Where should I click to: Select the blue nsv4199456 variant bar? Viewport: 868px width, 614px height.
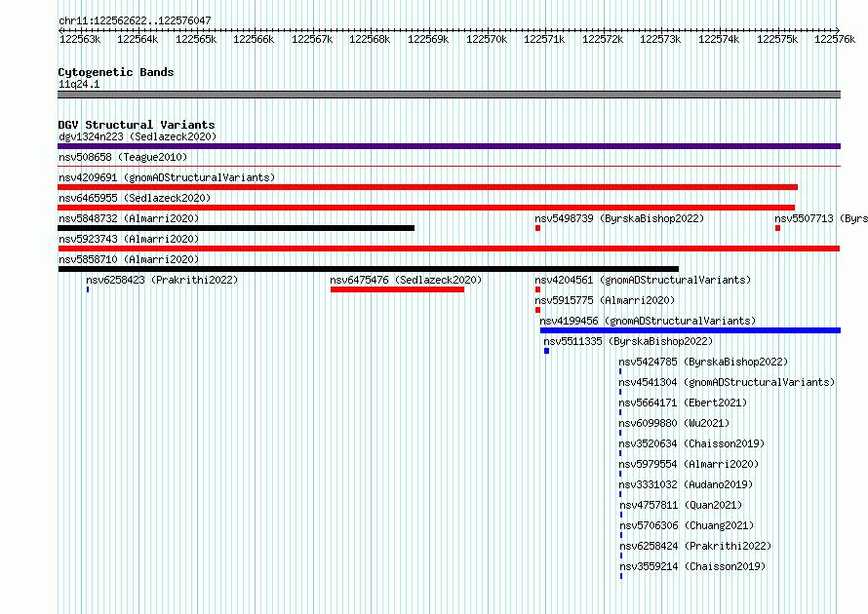[690, 330]
